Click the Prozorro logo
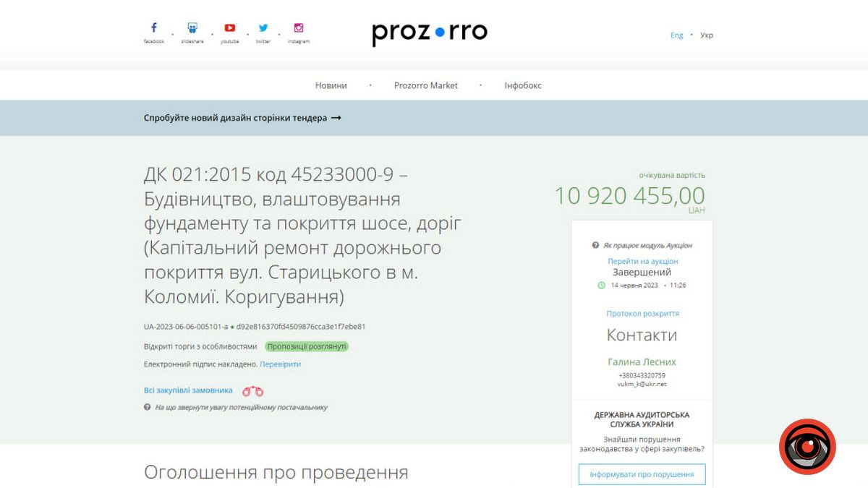This screenshot has width=868, height=488. coord(430,32)
